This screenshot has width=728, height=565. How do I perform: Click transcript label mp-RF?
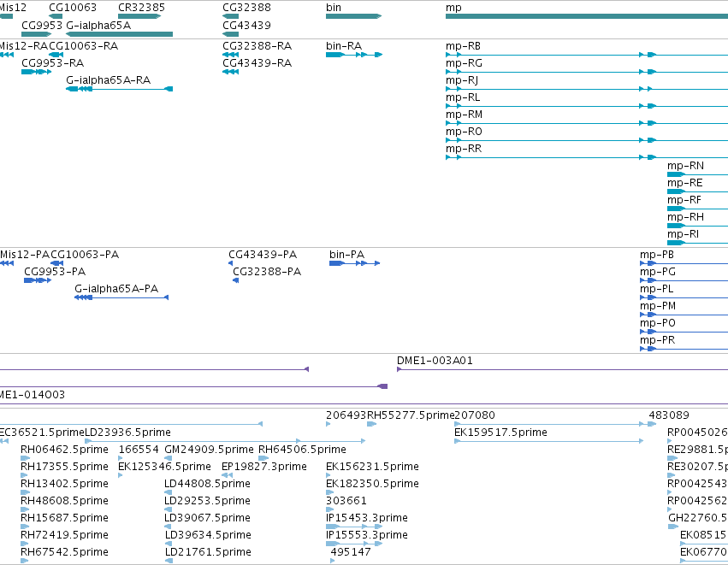click(x=684, y=200)
